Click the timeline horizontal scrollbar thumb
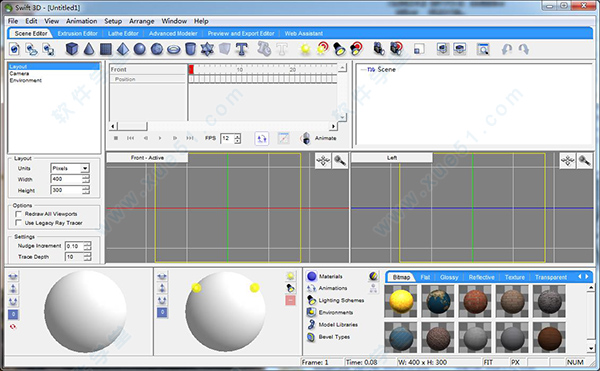The image size is (600, 371). [x=132, y=126]
